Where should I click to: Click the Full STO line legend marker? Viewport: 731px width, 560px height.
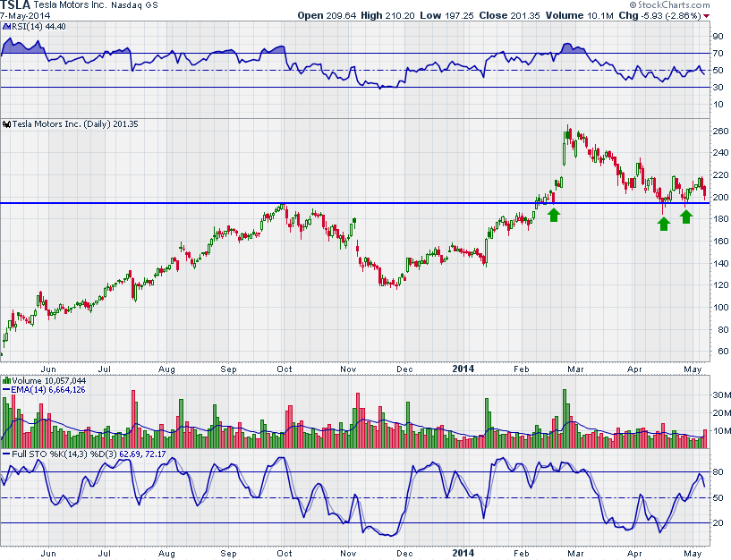[6, 454]
